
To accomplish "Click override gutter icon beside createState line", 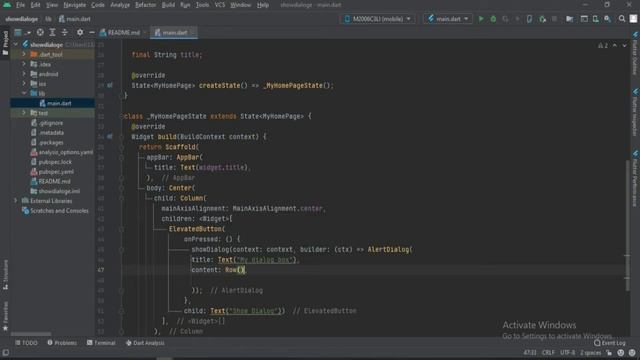I will coord(110,85).
